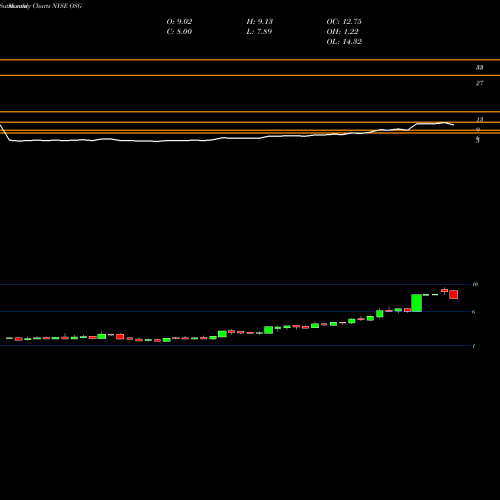Click the low value "L: 7.89"
The width and height of the screenshot is (500, 500).
click(259, 32)
